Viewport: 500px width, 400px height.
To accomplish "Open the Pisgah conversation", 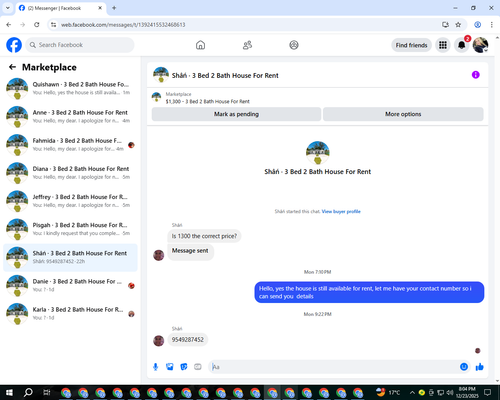I will [x=70, y=229].
